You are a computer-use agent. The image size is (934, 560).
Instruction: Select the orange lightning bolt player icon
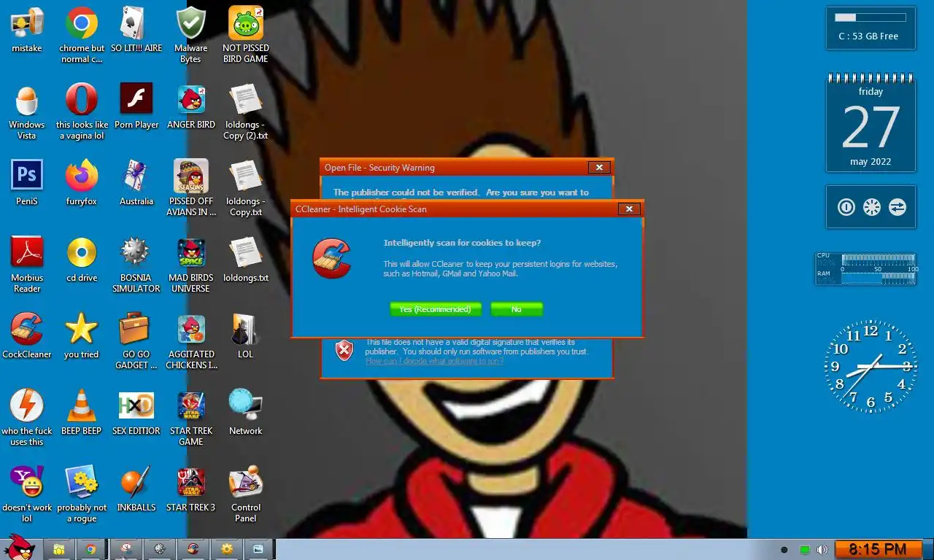(27, 418)
